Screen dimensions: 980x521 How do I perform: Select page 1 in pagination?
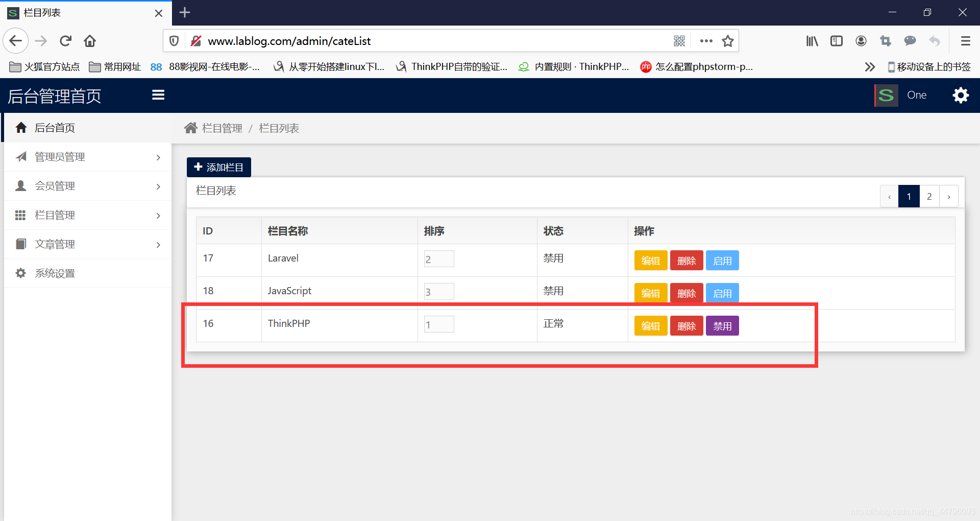tap(909, 196)
